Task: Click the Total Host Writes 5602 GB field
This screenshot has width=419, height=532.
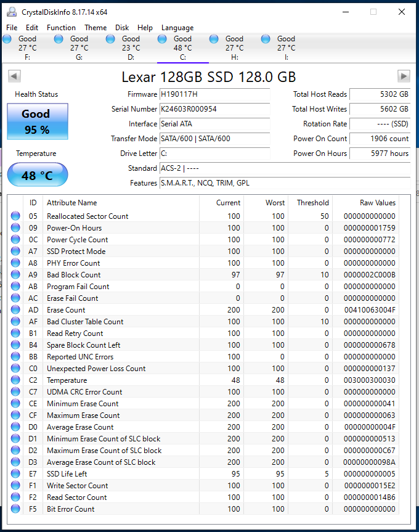Action: click(380, 109)
